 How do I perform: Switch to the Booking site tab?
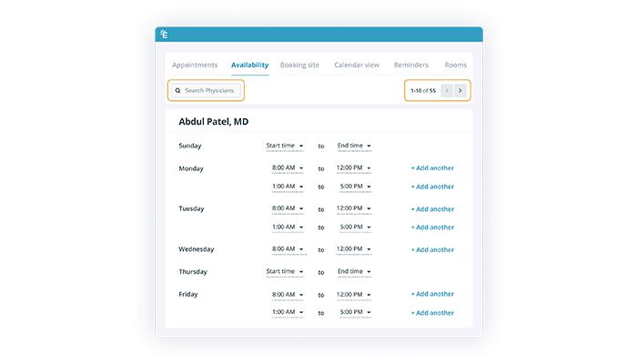(x=299, y=65)
